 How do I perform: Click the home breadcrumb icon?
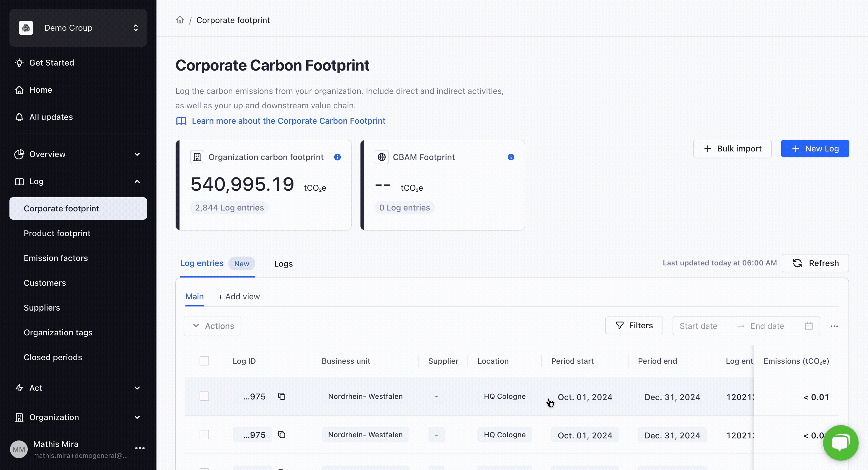(x=180, y=20)
